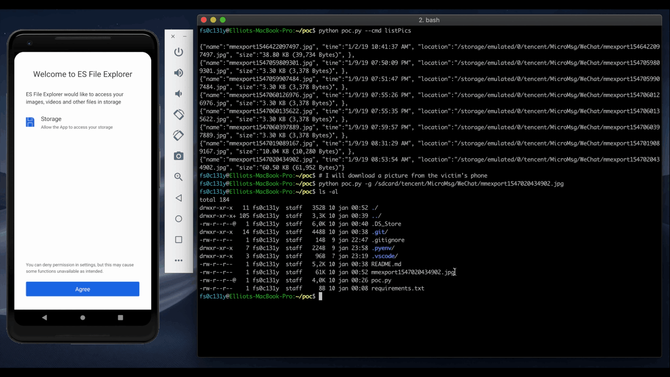The width and height of the screenshot is (670, 377).
Task: Click 'mmexport1547020434902.jpg' in ls output
Action: [413, 272]
